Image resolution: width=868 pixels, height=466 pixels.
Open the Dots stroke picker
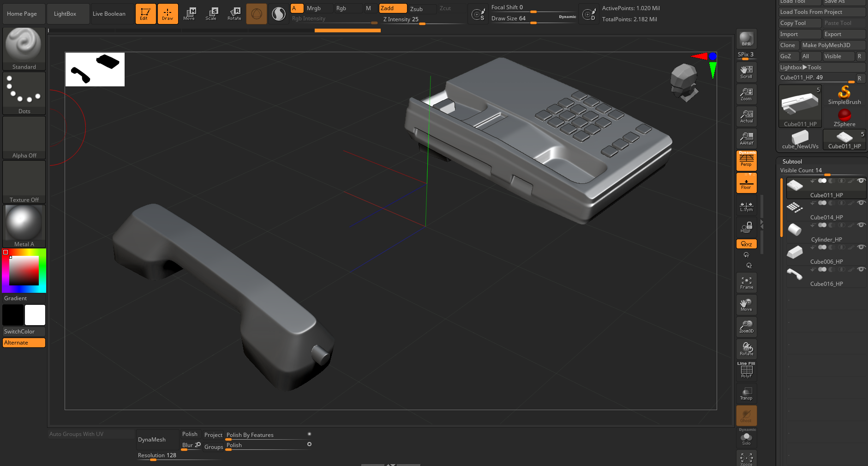pyautogui.click(x=24, y=93)
